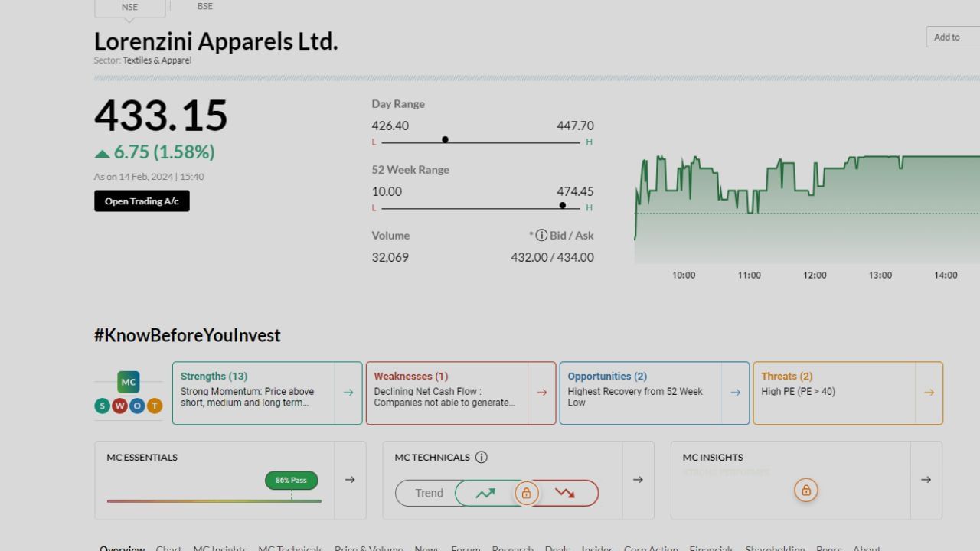Click the lock icon in MC Insights
This screenshot has height=551, width=980.
[805, 490]
